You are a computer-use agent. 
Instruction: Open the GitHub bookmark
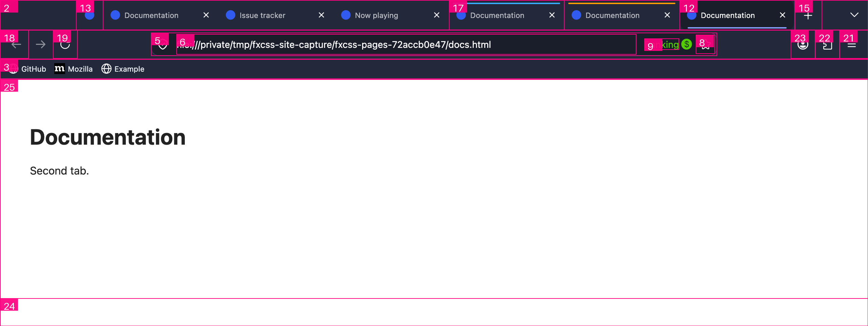(27, 69)
